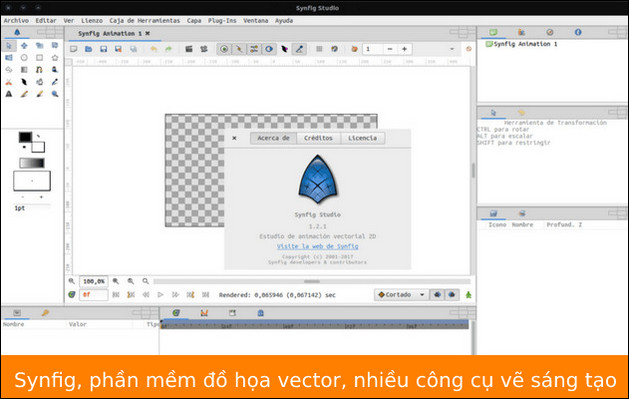Toggle the grid display
The image size is (629, 399).
pos(319,49)
